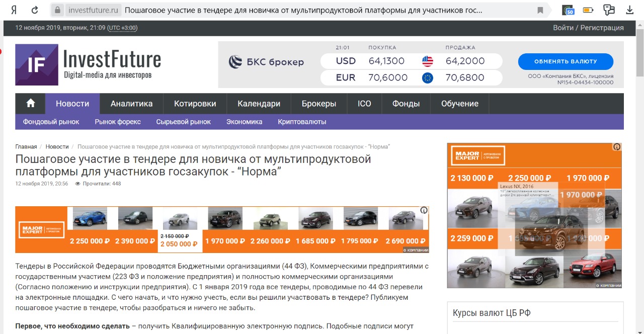The height and width of the screenshot is (334, 644).
Task: Open the Обучение menu item
Action: click(x=460, y=104)
